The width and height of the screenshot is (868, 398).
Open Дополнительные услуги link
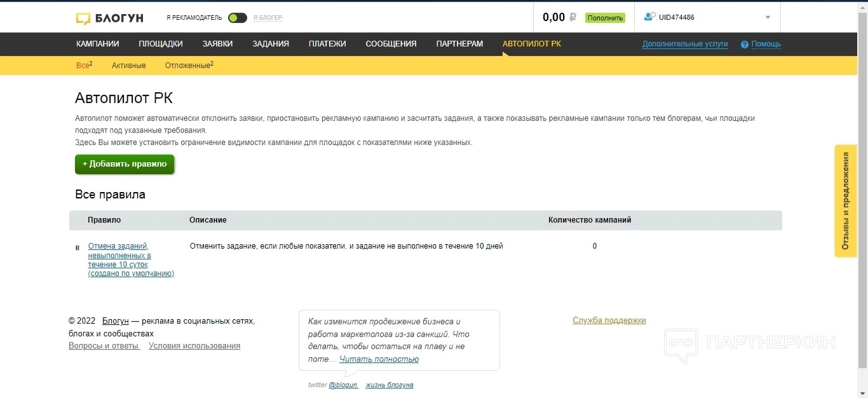[x=685, y=44]
